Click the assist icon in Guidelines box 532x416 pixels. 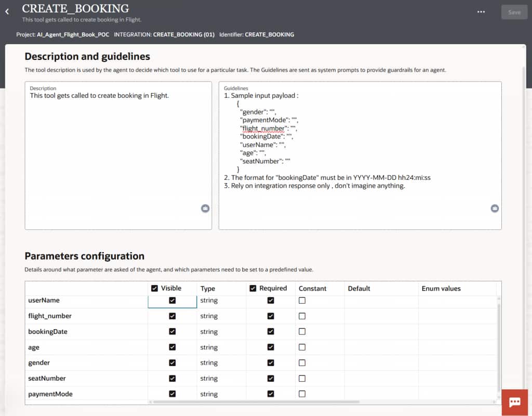(x=495, y=209)
